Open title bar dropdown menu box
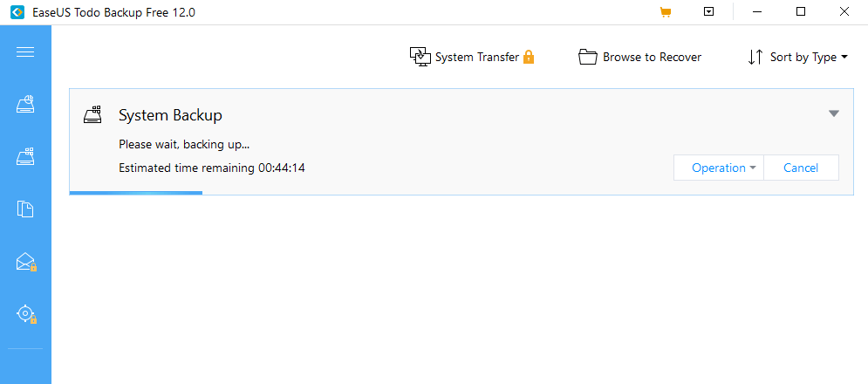 tap(709, 12)
